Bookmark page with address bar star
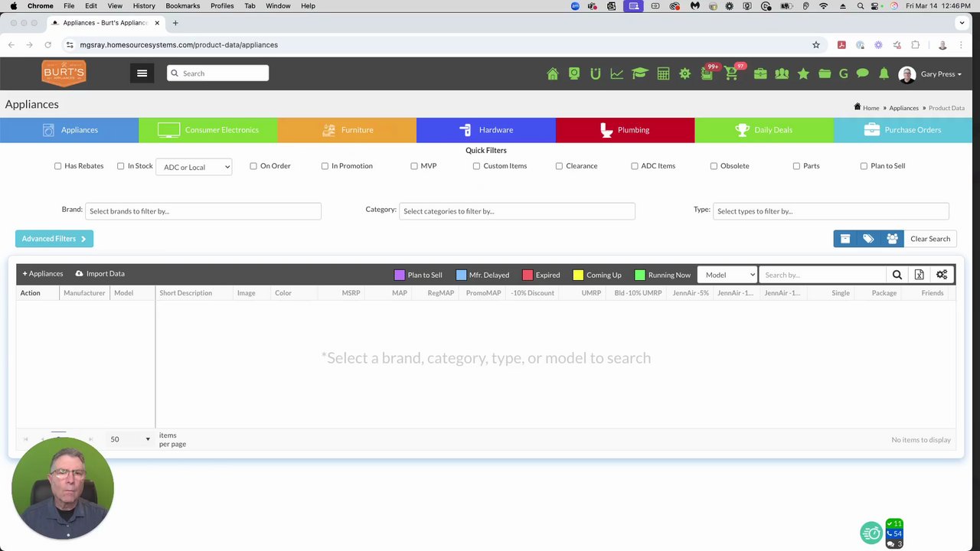The height and width of the screenshot is (551, 980). [x=816, y=45]
